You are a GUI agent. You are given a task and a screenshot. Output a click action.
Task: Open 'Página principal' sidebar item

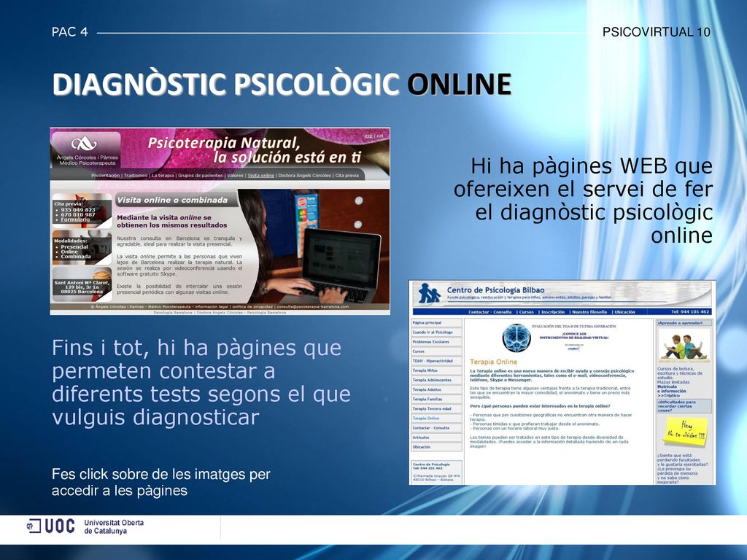[x=436, y=323]
